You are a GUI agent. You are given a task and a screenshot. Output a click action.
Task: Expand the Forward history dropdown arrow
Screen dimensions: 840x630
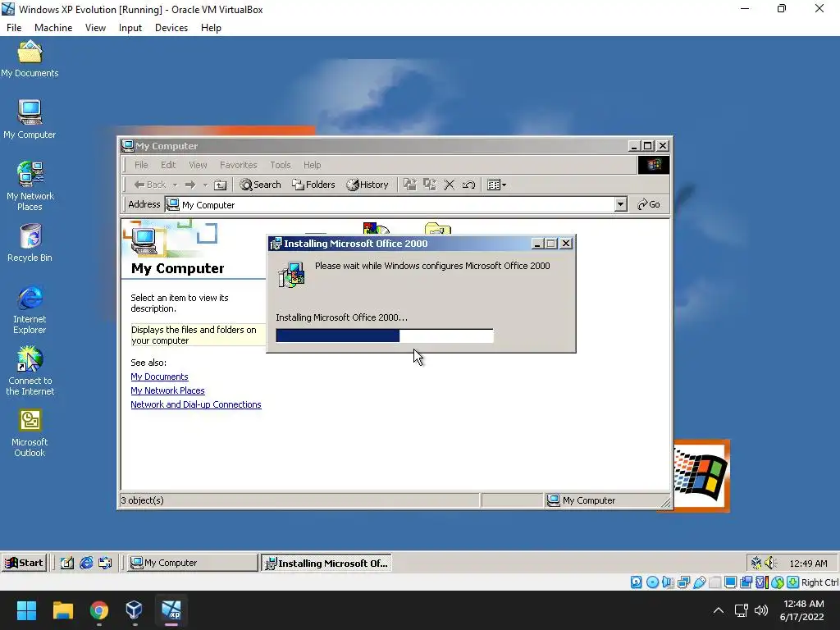tap(205, 185)
